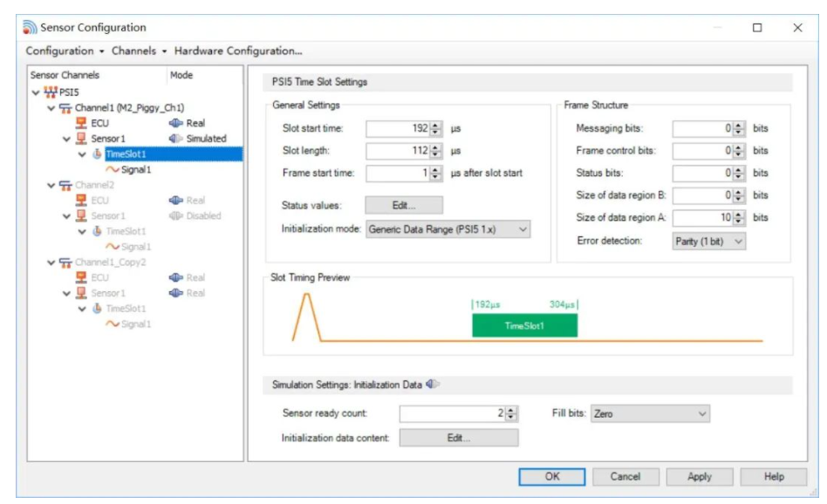827x504 pixels.
Task: Click the OK button
Action: click(551, 477)
